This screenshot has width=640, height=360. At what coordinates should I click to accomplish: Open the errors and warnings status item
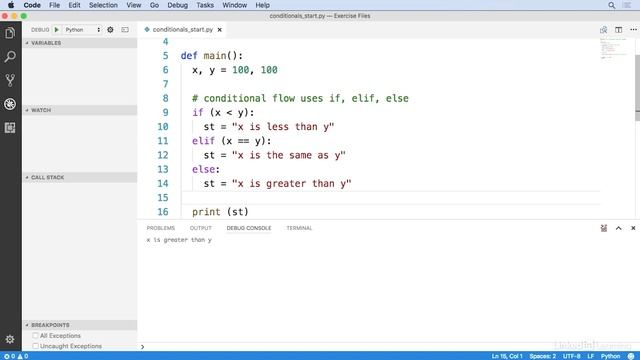point(16,356)
